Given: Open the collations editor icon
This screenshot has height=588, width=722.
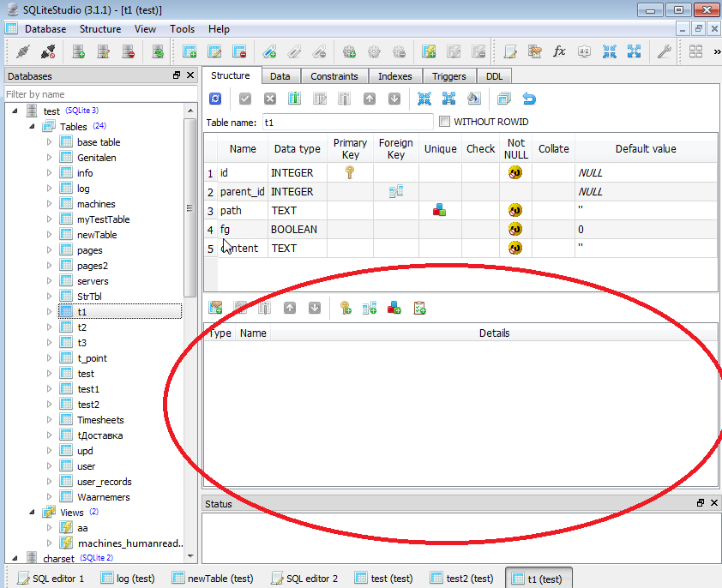Looking at the screenshot, I should [x=584, y=51].
